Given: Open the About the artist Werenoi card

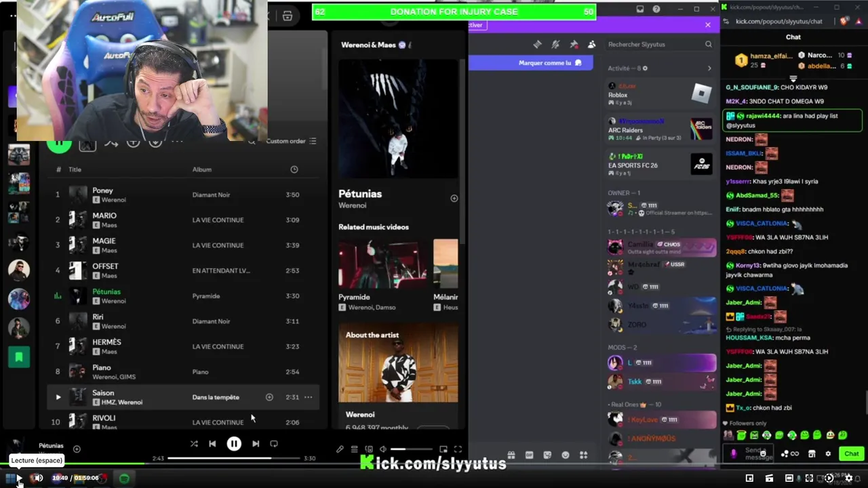Looking at the screenshot, I should point(398,376).
